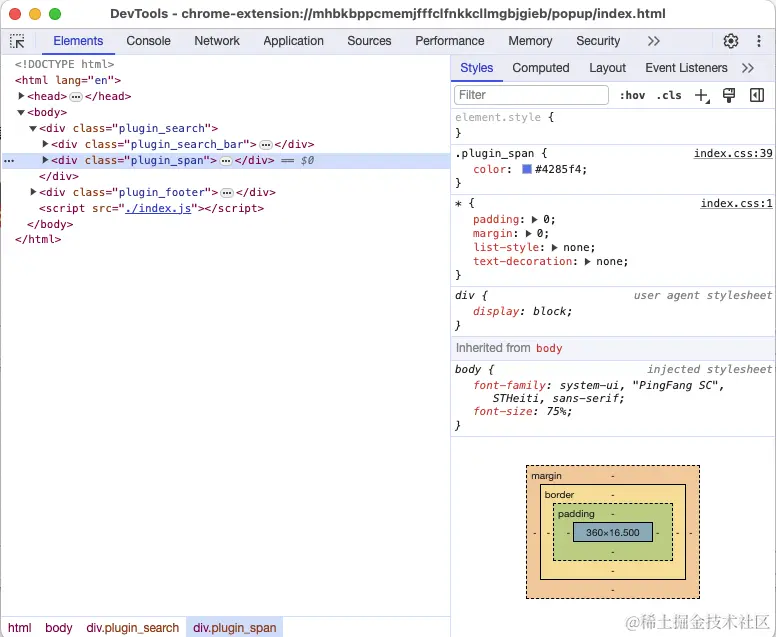Click the styles Filter input

click(531, 95)
